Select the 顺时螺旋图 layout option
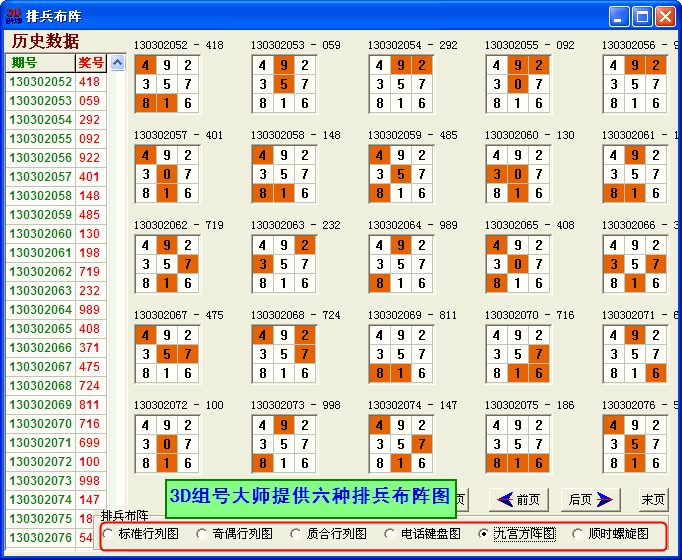The height and width of the screenshot is (560, 682). coord(578,534)
